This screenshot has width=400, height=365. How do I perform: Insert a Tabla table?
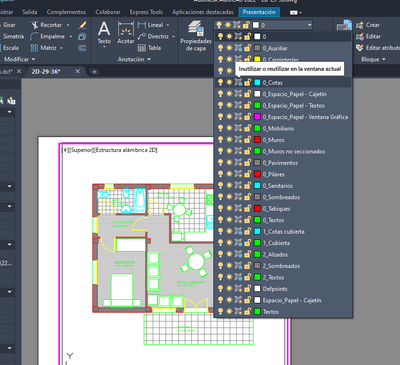(x=150, y=48)
